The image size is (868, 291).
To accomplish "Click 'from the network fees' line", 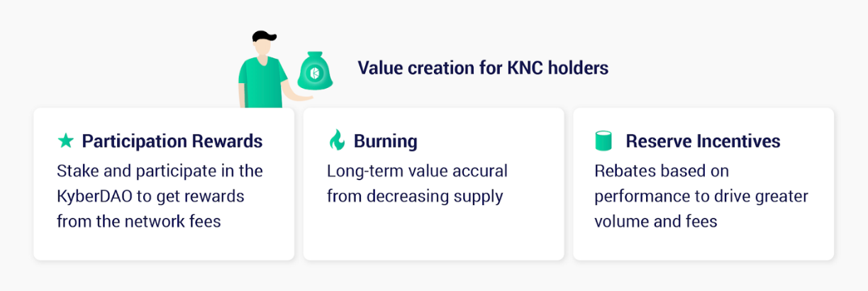I will click(x=139, y=221).
